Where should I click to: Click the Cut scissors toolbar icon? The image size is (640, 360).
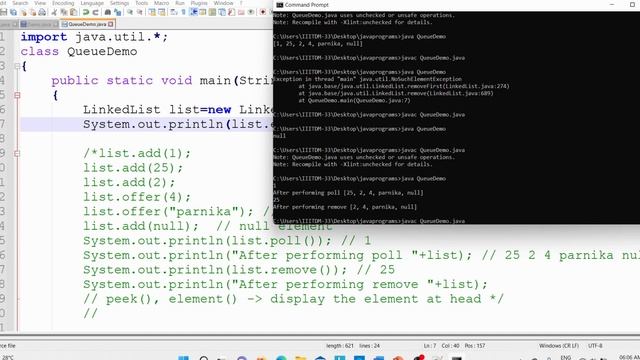(x=54, y=12)
